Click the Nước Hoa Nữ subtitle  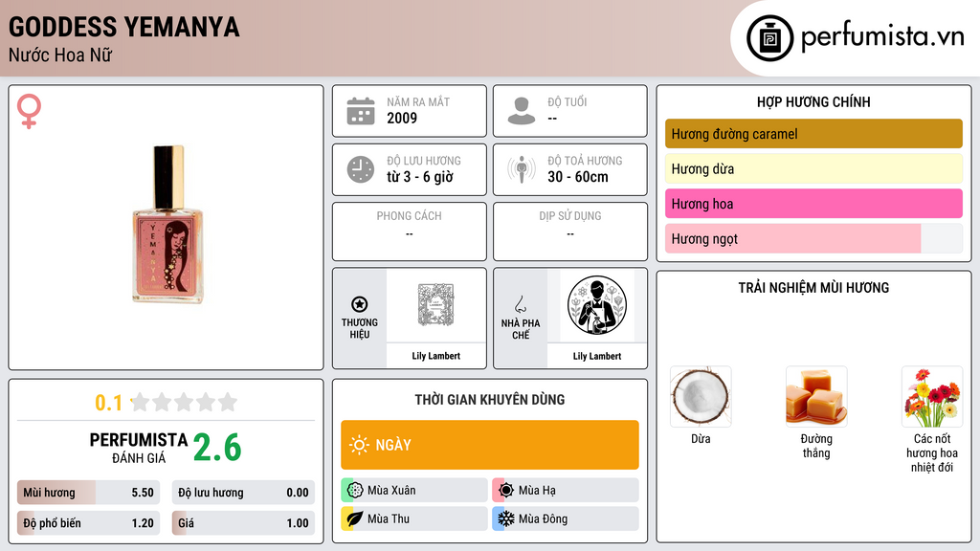coord(60,55)
